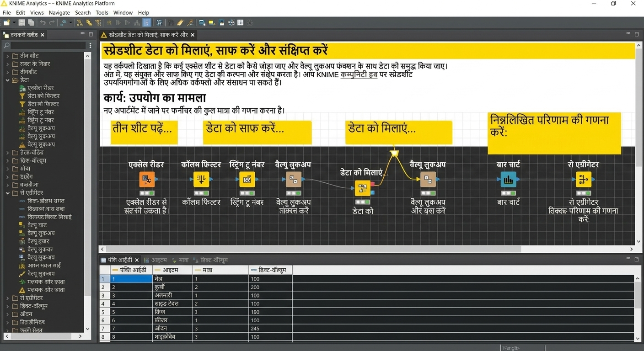Click table cell अलमारी in row 3
The image size is (644, 351).
(172, 295)
